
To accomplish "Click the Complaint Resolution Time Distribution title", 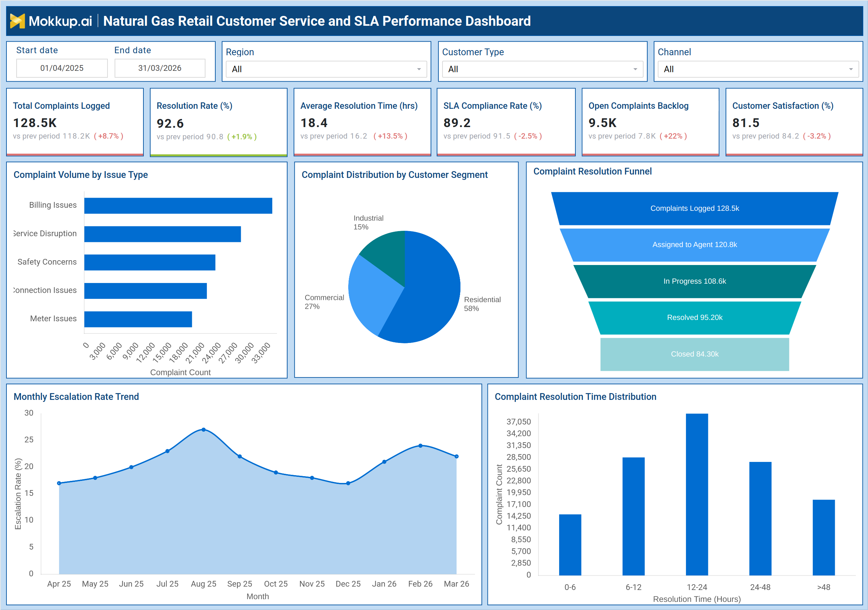I will pyautogui.click(x=575, y=396).
